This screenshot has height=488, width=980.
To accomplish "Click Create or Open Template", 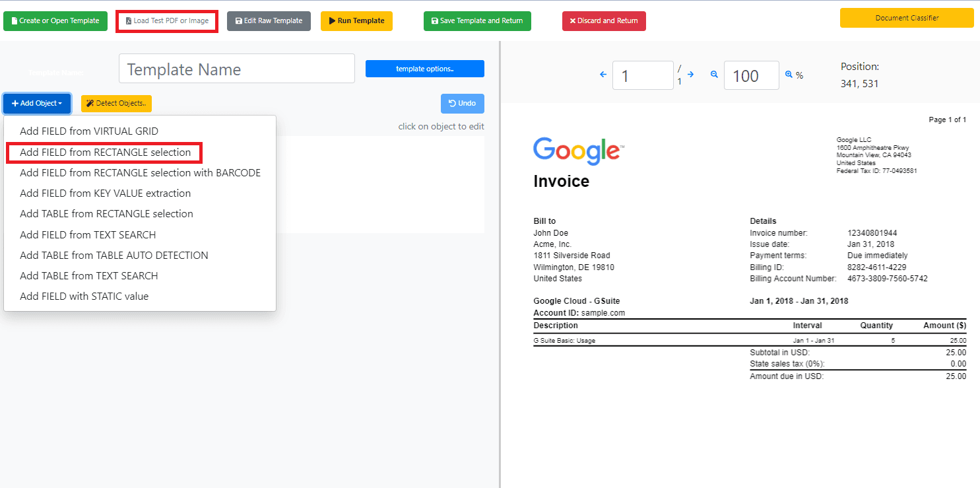I will click(x=55, y=21).
